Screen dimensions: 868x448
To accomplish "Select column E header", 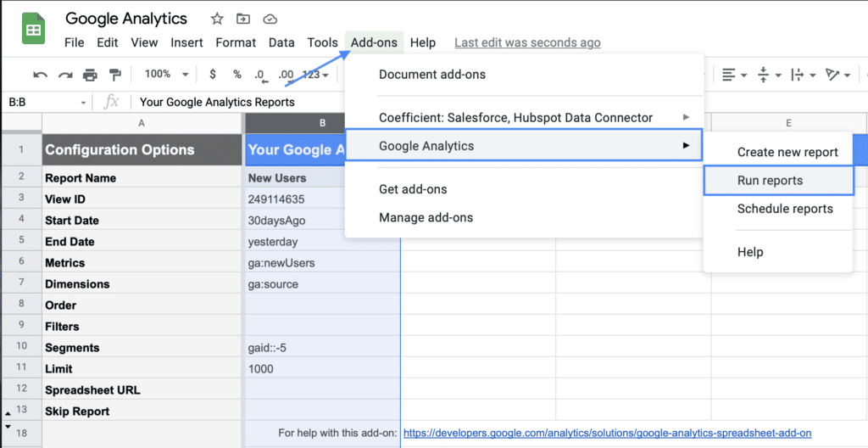I will pyautogui.click(x=789, y=123).
